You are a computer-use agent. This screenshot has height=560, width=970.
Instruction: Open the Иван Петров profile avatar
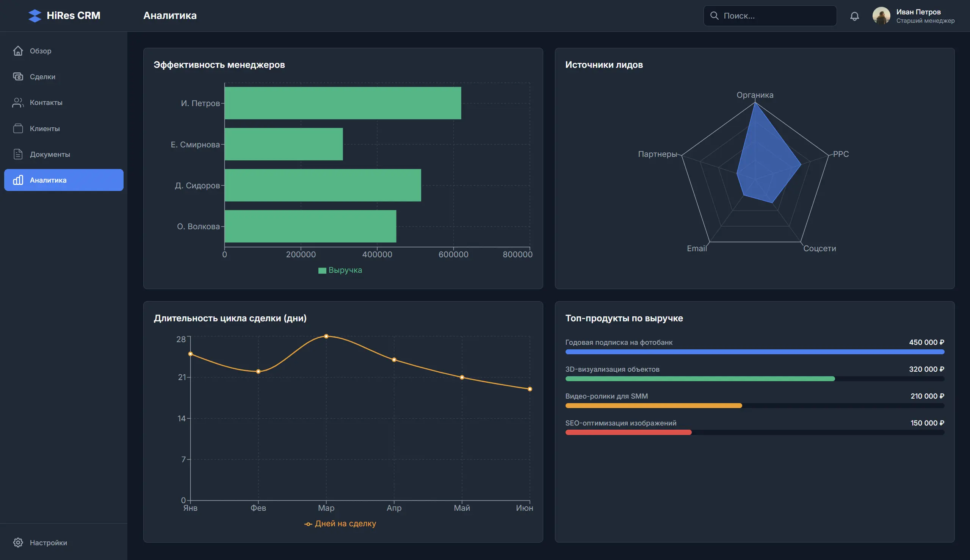pos(882,16)
